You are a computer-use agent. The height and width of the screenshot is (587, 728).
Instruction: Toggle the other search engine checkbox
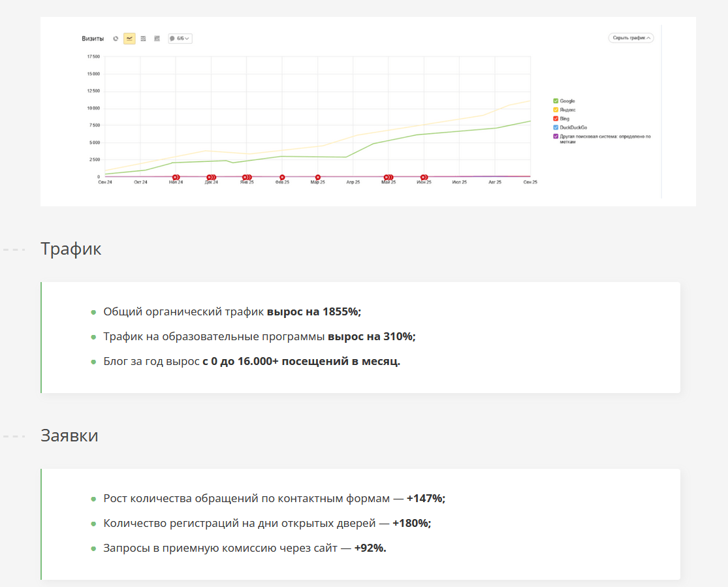[x=556, y=136]
